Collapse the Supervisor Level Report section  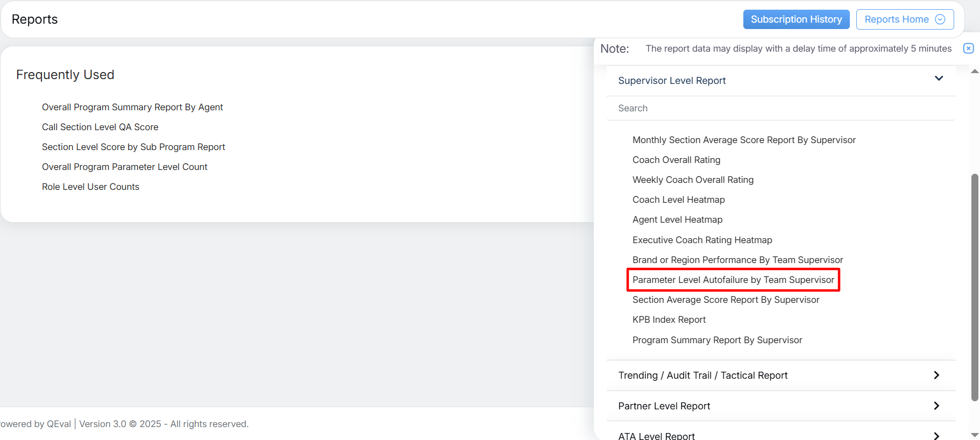939,79
